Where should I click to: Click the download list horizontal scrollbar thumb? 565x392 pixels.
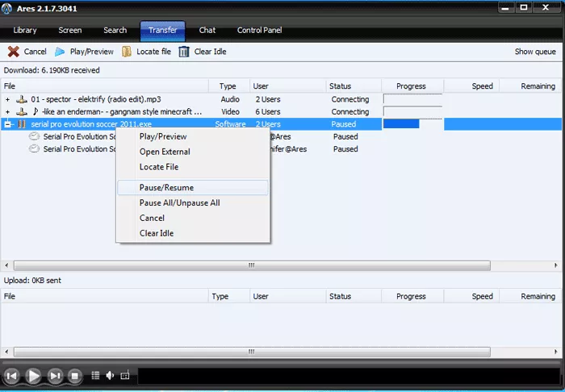coord(252,265)
